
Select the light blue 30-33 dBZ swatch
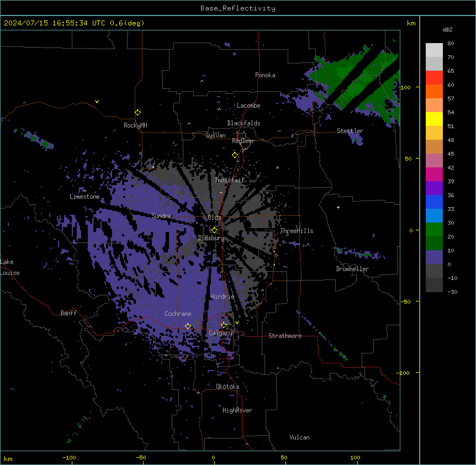(434, 216)
